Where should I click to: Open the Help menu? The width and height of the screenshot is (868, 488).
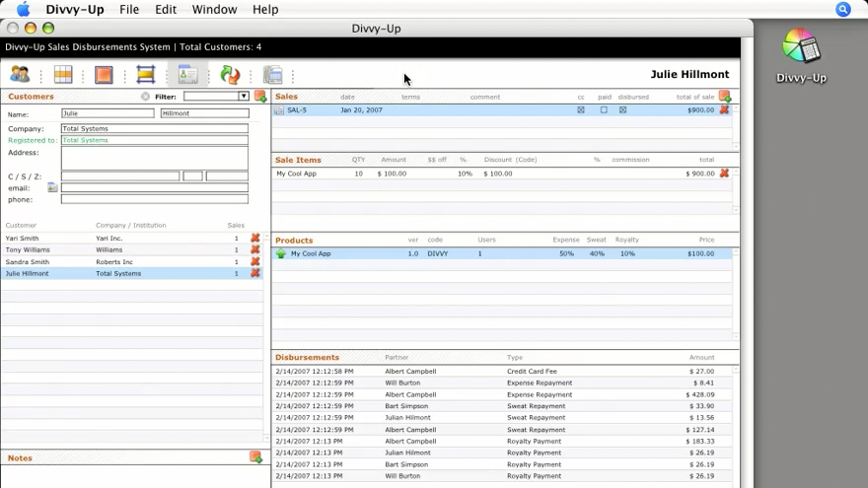click(x=265, y=10)
